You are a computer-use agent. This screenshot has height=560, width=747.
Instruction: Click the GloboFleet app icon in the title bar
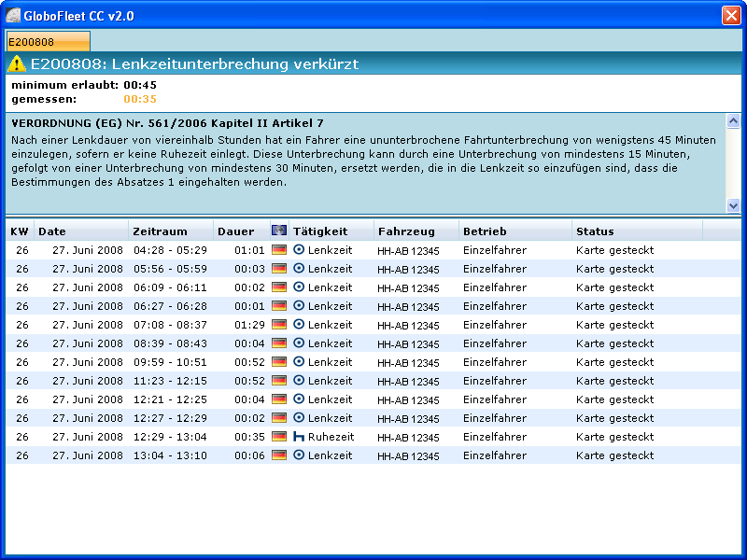coord(14,15)
